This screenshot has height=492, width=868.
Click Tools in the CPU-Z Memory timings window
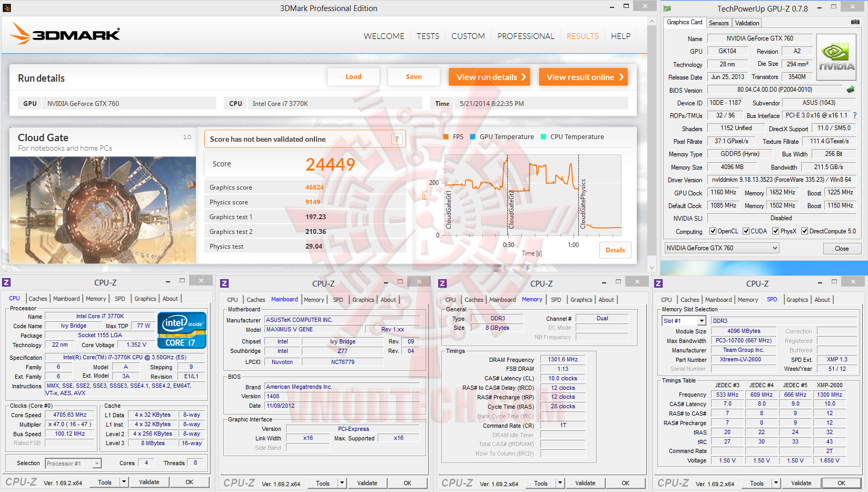[x=541, y=483]
